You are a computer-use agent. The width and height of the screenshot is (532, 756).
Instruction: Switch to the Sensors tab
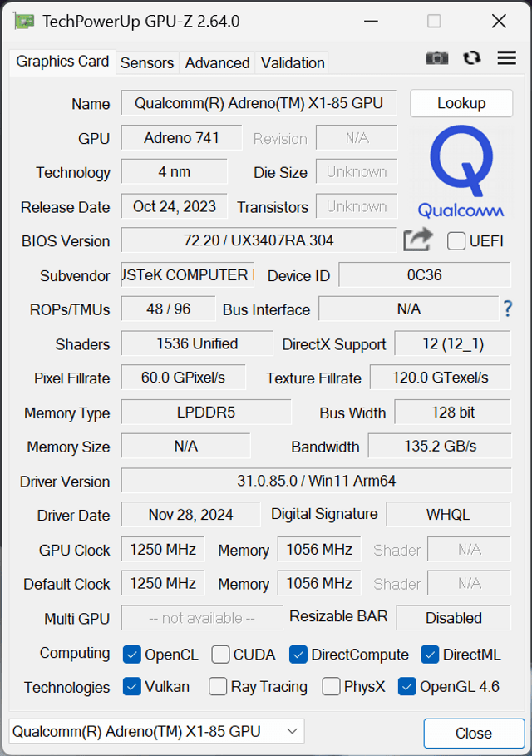coord(147,62)
